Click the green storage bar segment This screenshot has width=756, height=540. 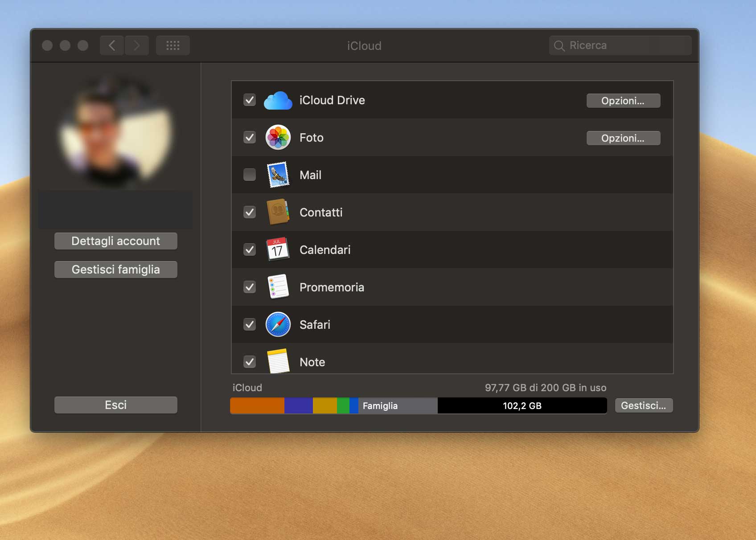[x=343, y=406]
